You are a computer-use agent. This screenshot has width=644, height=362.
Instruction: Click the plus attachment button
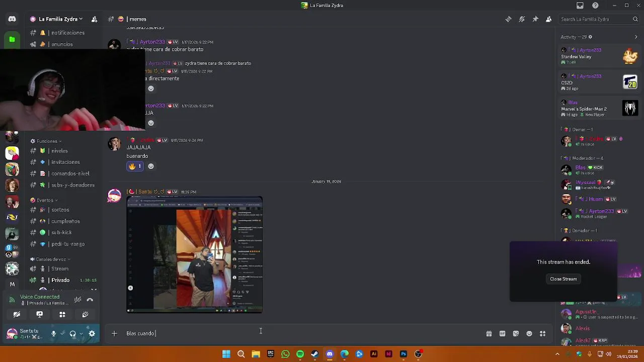[114, 333]
